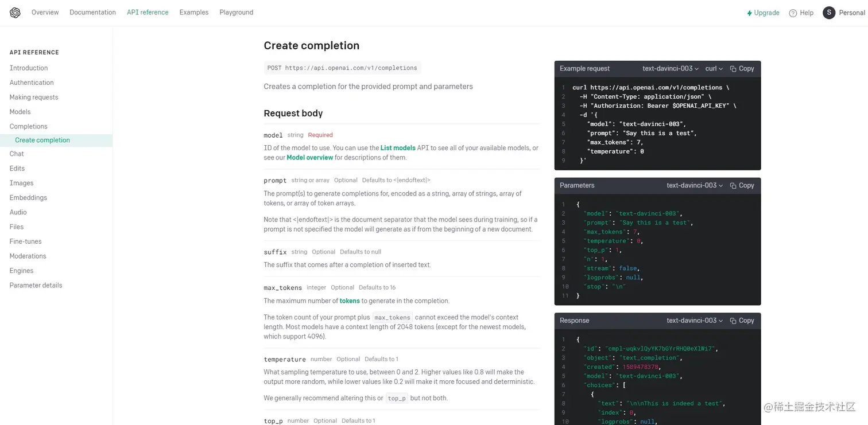868x425 pixels.
Task: Click the "Defaults to null" text
Action: click(x=361, y=252)
